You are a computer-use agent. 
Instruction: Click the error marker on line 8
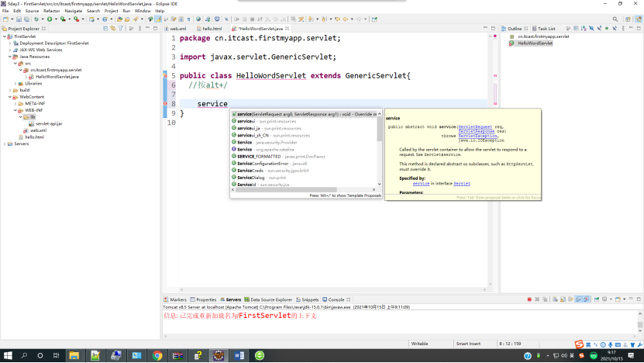165,104
